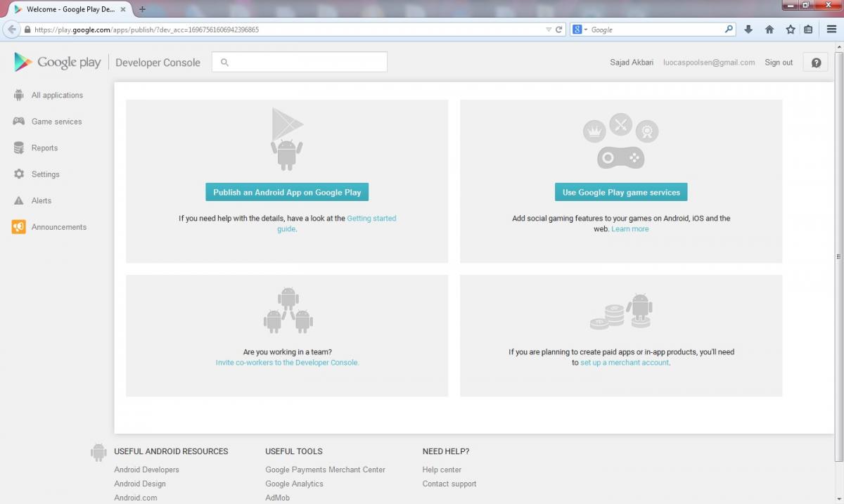Click the Reports database icon

click(x=19, y=148)
